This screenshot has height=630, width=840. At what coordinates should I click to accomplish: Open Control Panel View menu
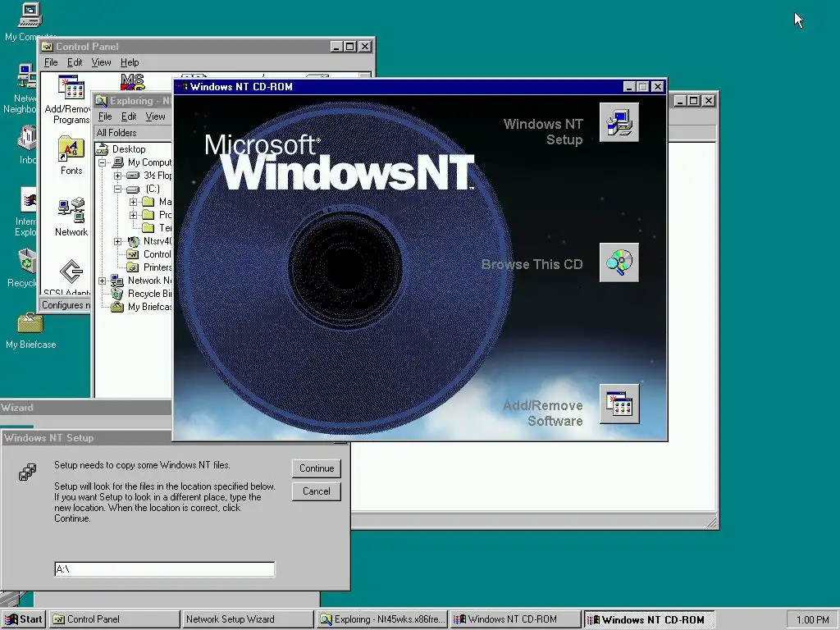pos(101,62)
